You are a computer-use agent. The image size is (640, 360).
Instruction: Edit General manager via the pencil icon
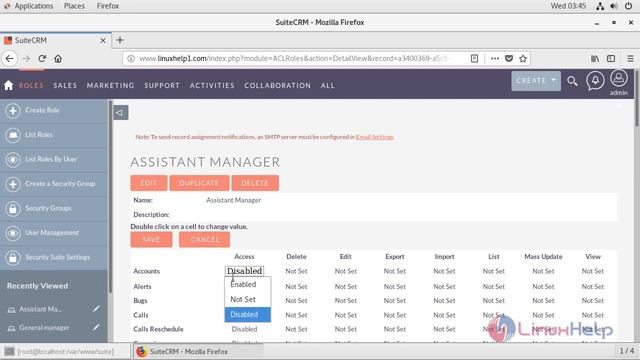click(96, 327)
